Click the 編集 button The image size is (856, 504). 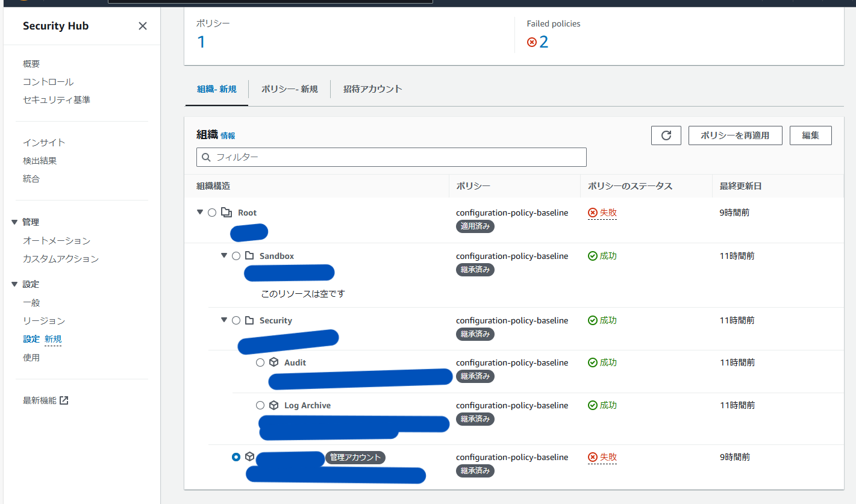810,135
